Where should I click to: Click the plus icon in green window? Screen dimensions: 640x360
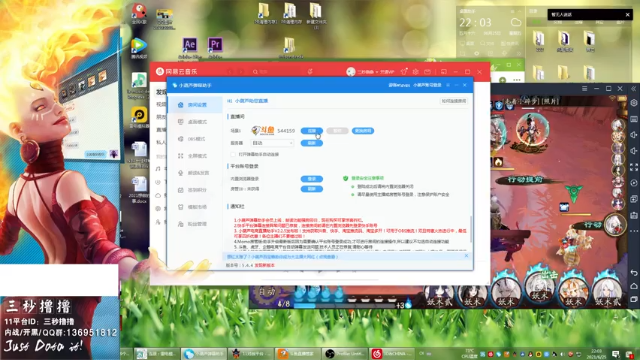502,80
